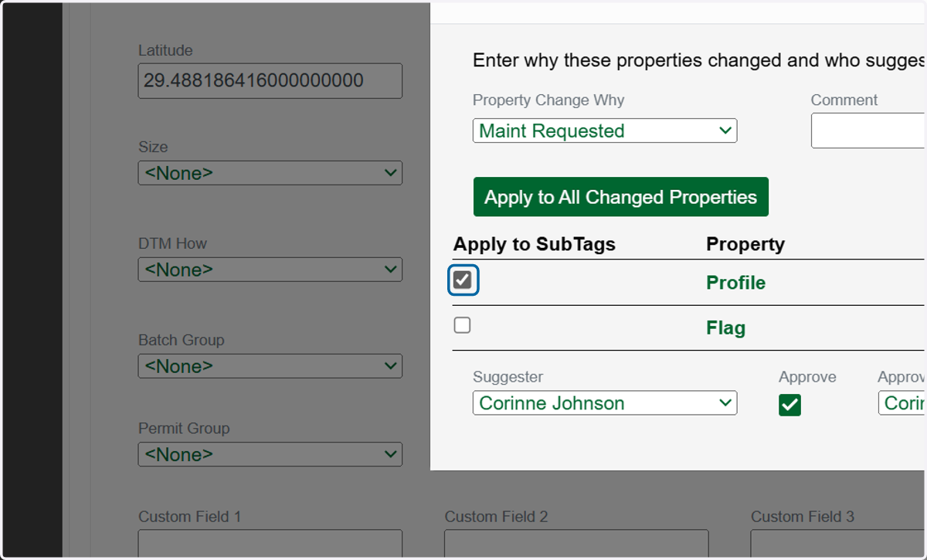
Task: Click the Flag property link
Action: tap(725, 328)
